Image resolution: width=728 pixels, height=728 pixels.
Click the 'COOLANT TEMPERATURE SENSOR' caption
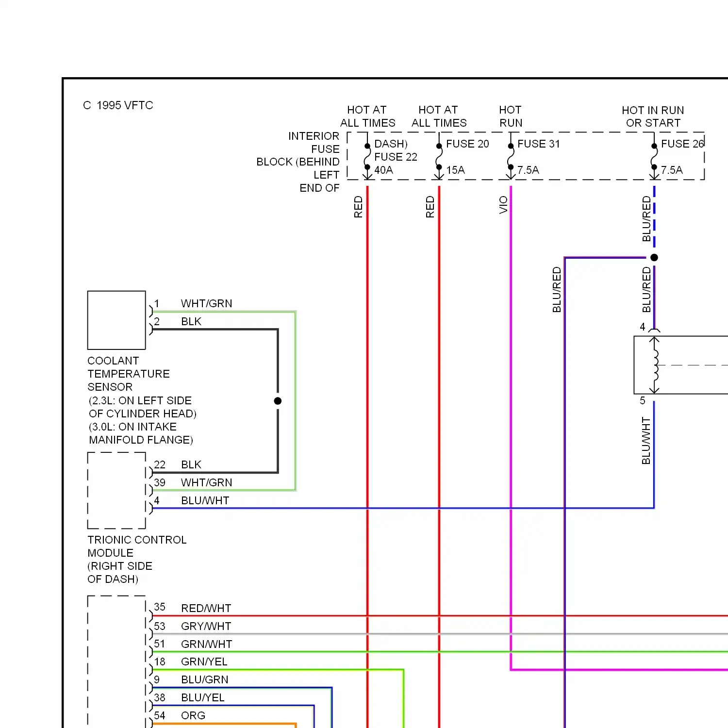129,374
